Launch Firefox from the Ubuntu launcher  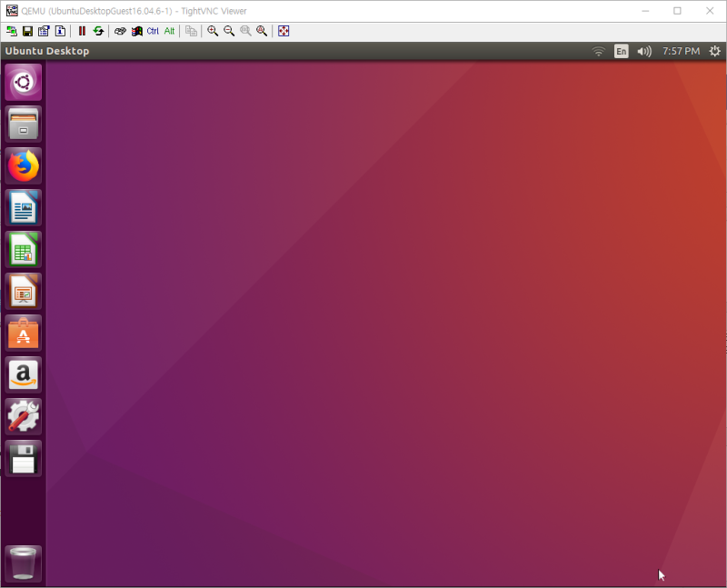pos(23,165)
